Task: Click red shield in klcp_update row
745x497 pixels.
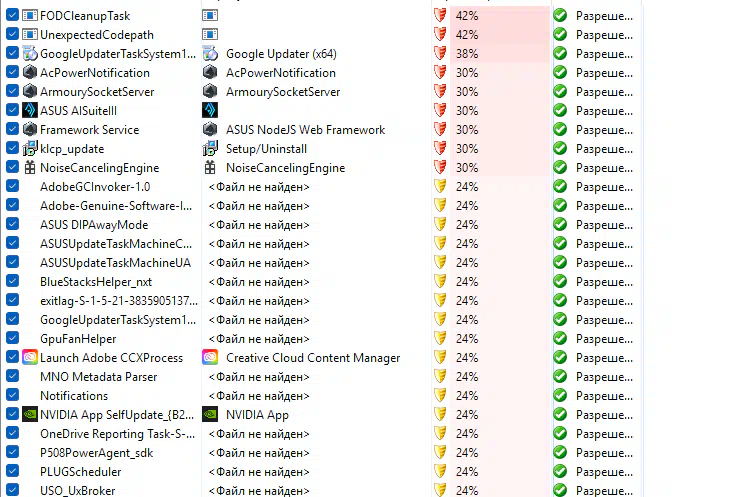Action: click(x=440, y=149)
